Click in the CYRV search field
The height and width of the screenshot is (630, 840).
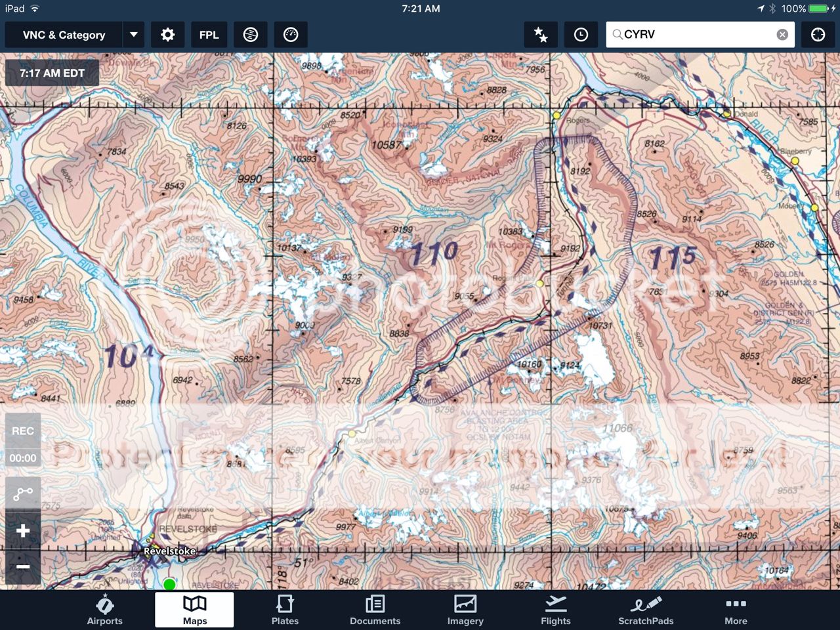pos(696,35)
